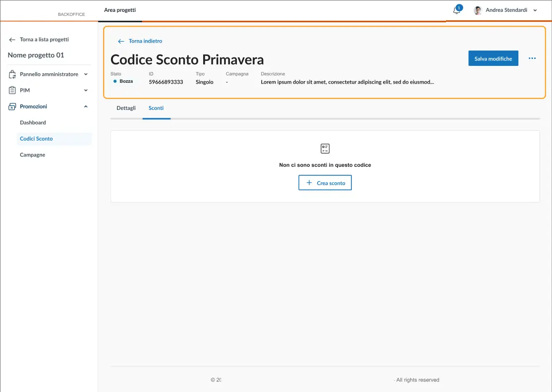Open the user account dropdown arrow
The height and width of the screenshot is (392, 552).
tap(535, 10)
